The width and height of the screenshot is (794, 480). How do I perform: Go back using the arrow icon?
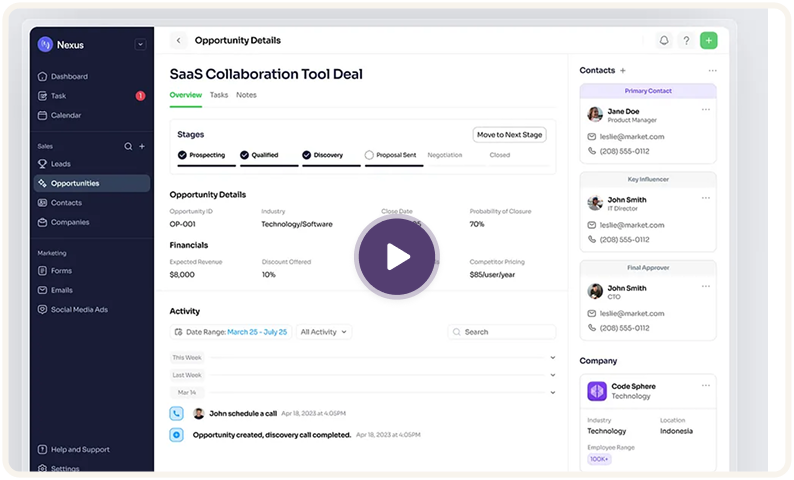[179, 41]
